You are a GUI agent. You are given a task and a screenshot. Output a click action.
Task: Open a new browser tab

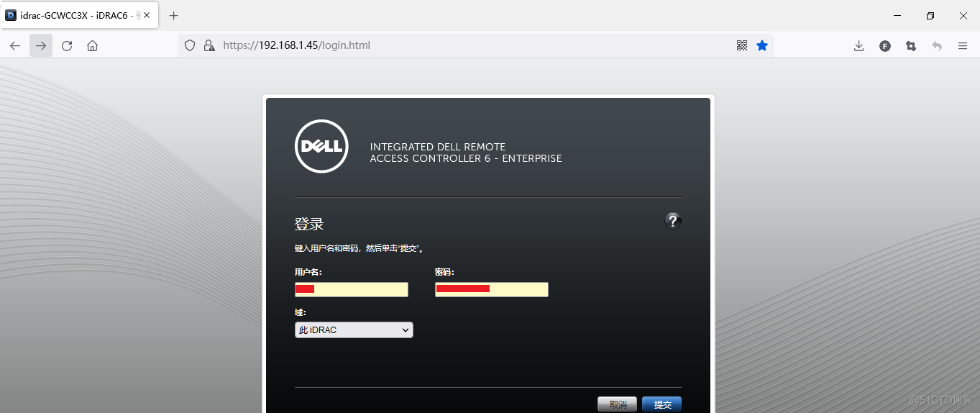coord(173,15)
